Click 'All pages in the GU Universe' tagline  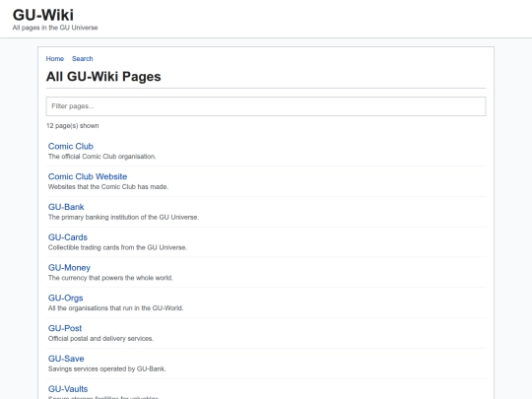point(55,28)
